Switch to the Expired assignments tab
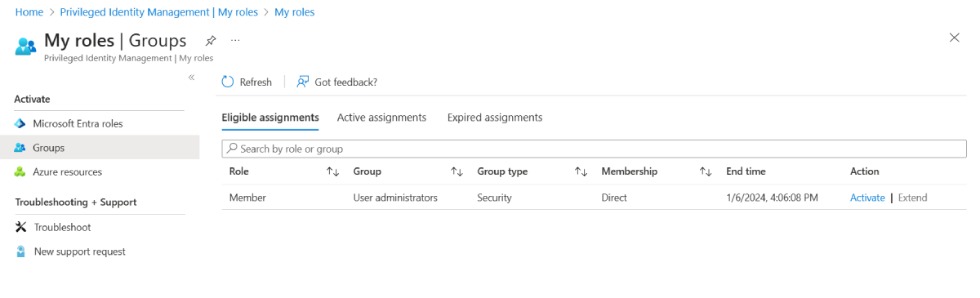The image size is (980, 298). (x=495, y=118)
